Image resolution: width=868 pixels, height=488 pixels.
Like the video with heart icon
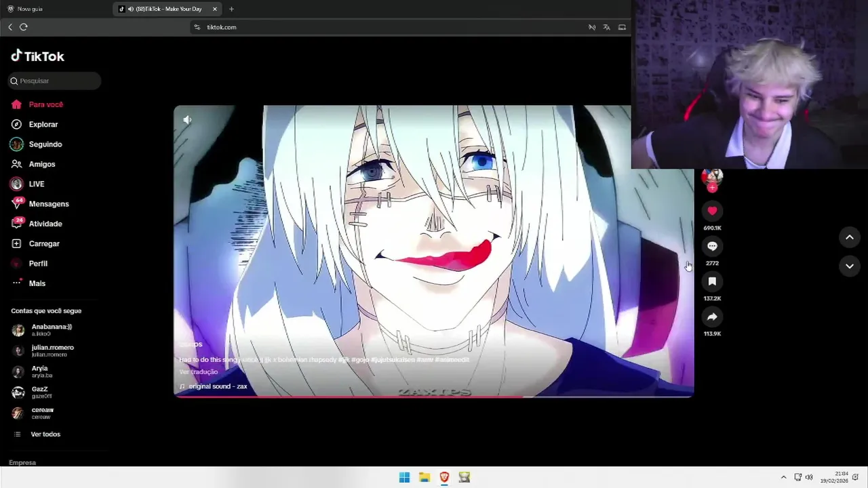pos(712,211)
